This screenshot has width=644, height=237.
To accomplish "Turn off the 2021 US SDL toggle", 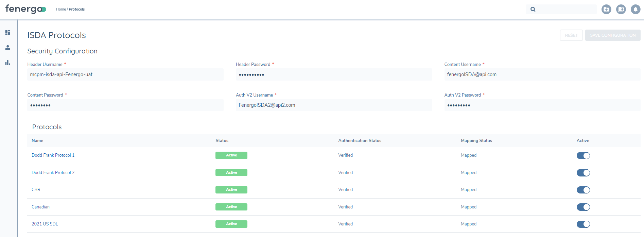I will [583, 224].
